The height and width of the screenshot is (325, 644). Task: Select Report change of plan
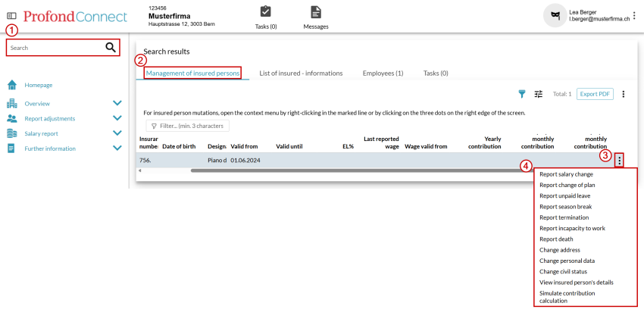567,185
